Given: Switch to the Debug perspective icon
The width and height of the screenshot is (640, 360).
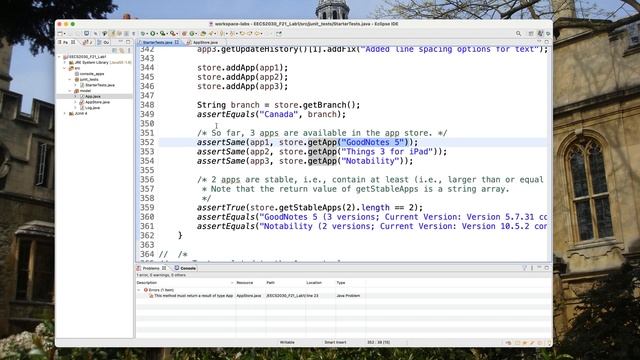Looking at the screenshot, I should pyautogui.click(x=548, y=33).
